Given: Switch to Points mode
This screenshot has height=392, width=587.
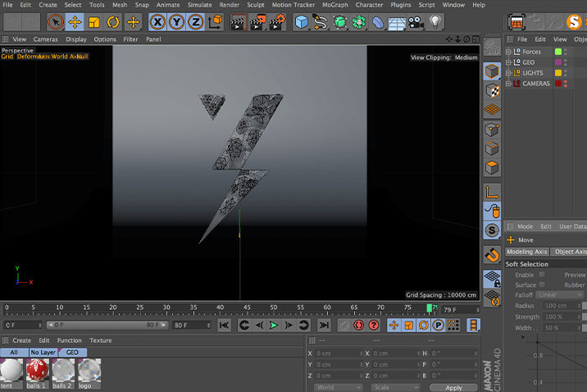Looking at the screenshot, I should (x=492, y=130).
